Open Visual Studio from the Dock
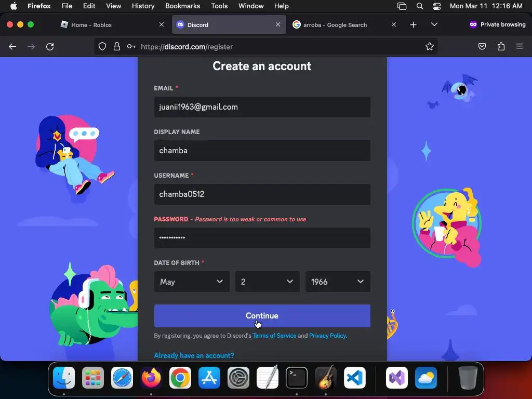This screenshot has width=532, height=399. pyautogui.click(x=396, y=378)
